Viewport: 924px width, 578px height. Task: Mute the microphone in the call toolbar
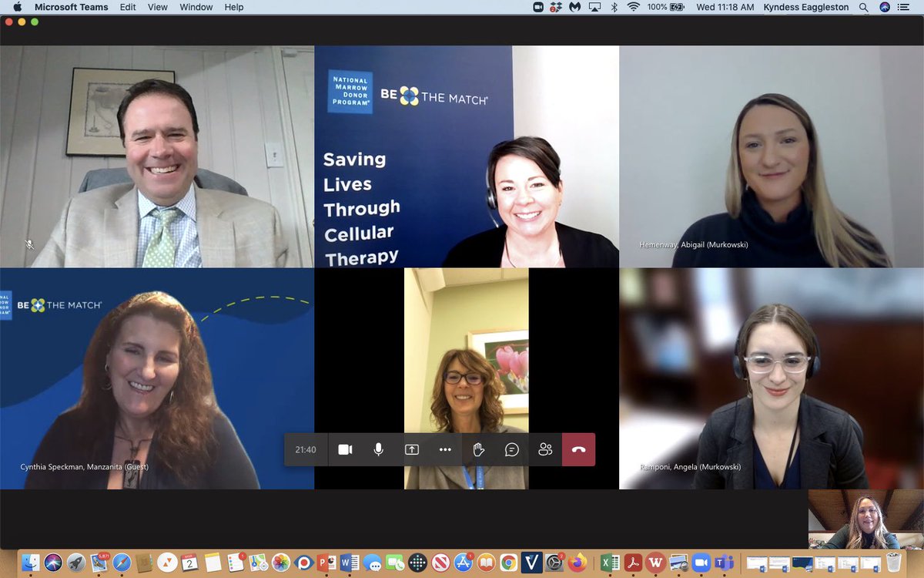click(x=378, y=449)
